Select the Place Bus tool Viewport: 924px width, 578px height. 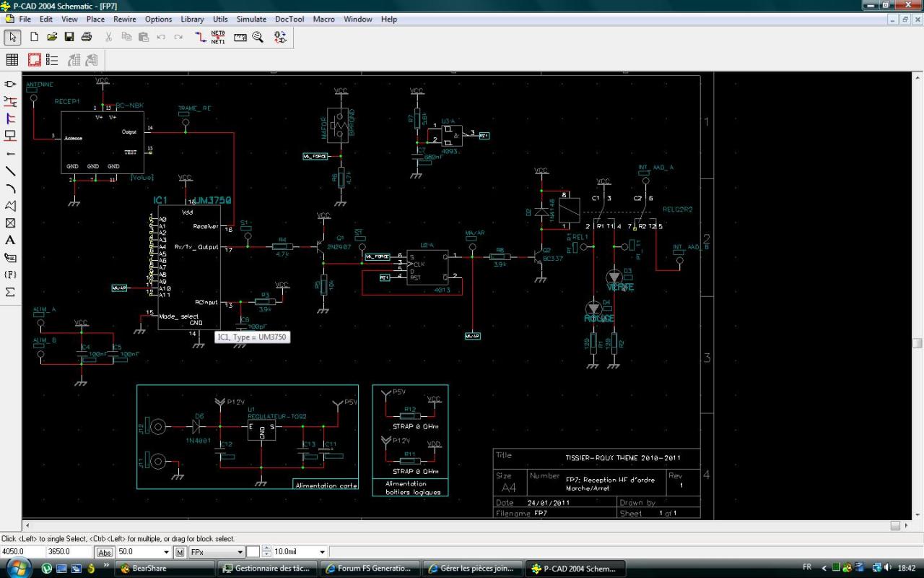coord(10,118)
